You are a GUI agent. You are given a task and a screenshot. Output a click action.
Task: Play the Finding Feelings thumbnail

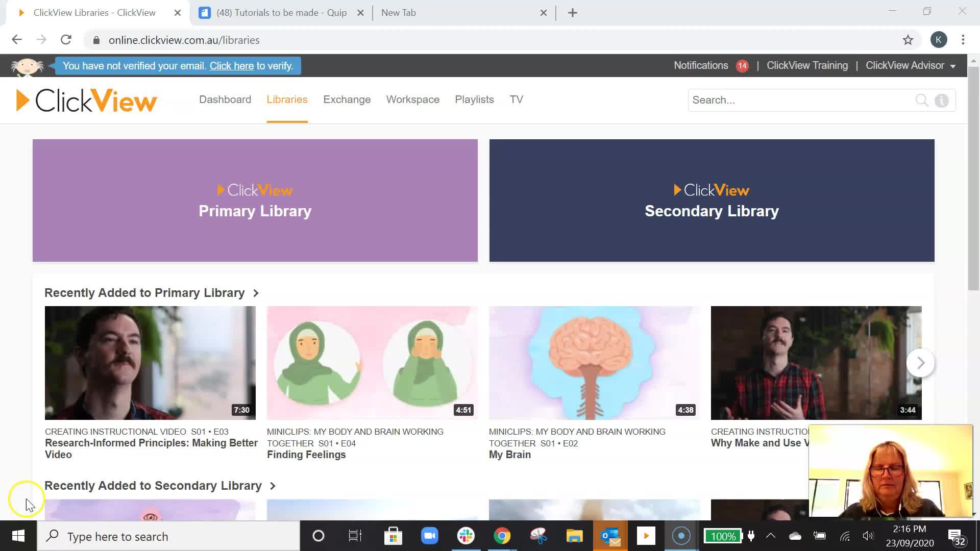pos(372,363)
